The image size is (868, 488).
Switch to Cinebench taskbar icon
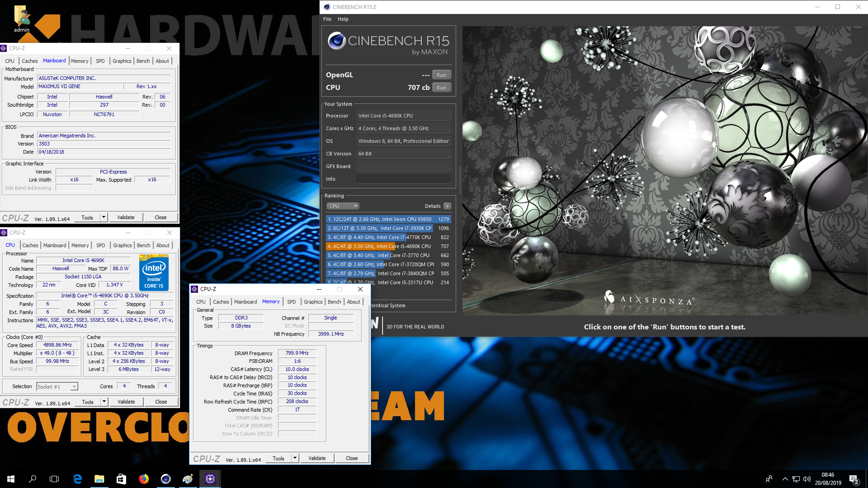point(165,479)
